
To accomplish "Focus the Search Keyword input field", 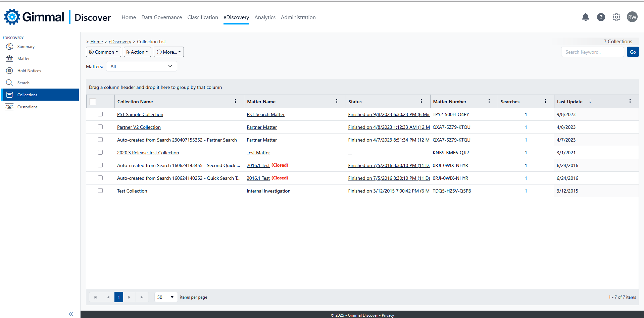I will click(592, 52).
